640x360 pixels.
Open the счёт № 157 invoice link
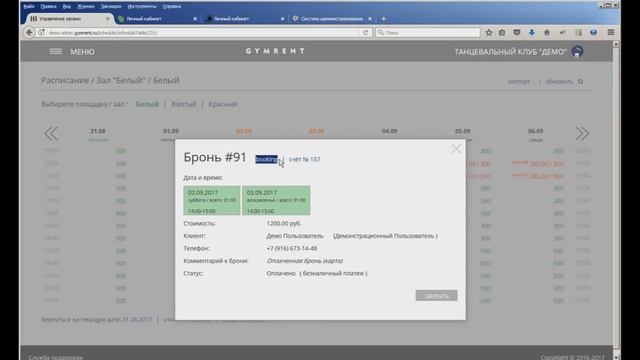coord(304,159)
